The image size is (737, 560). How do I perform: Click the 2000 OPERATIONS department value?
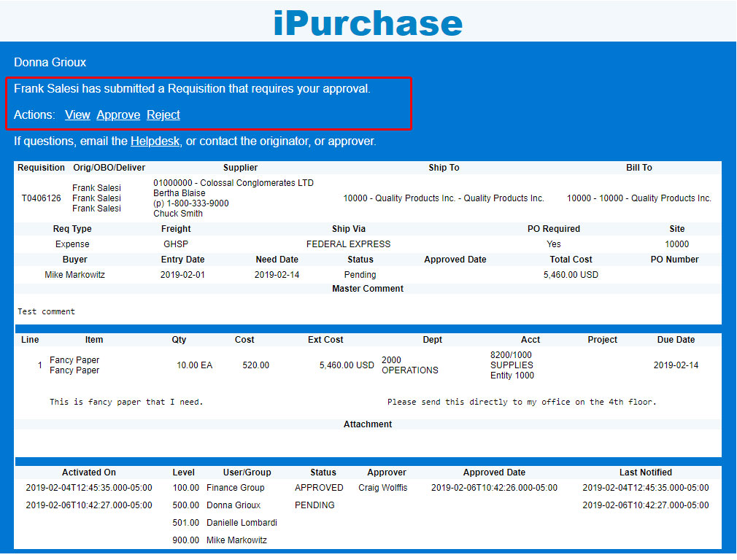409,365
